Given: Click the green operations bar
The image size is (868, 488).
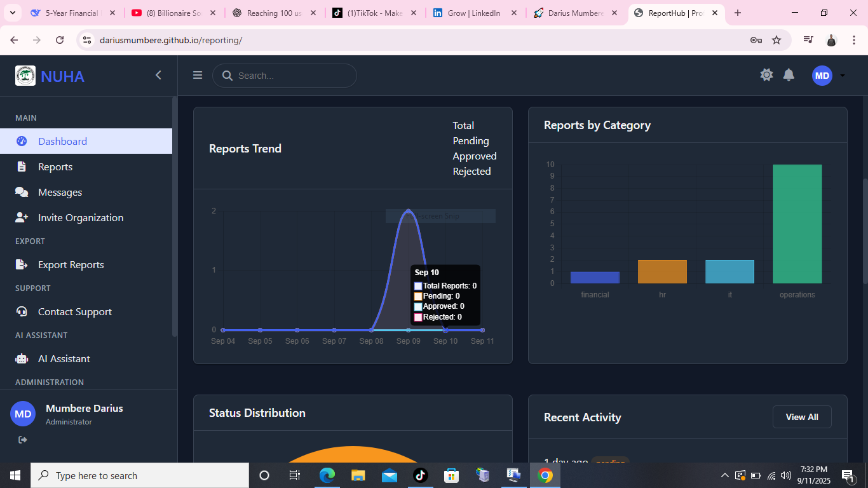Looking at the screenshot, I should click(x=797, y=224).
